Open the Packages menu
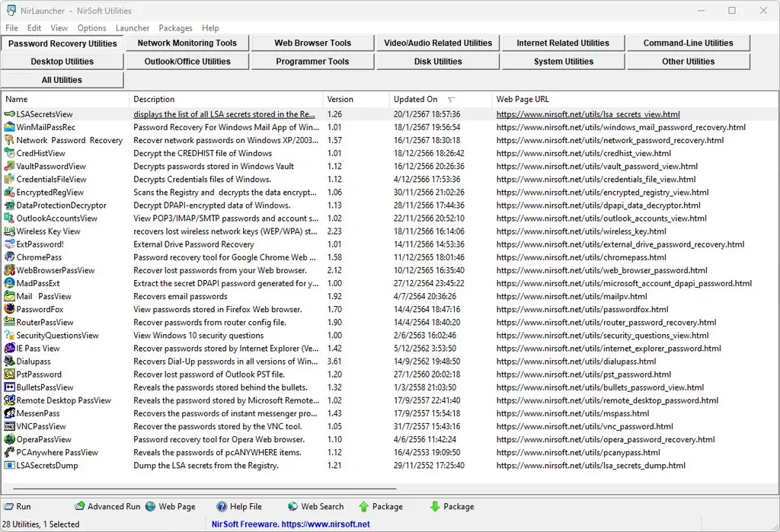 [175, 28]
